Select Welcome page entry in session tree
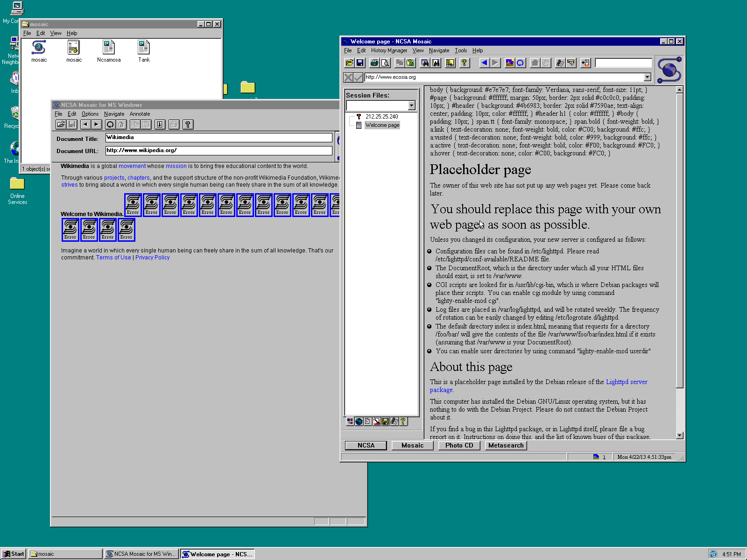 382,125
